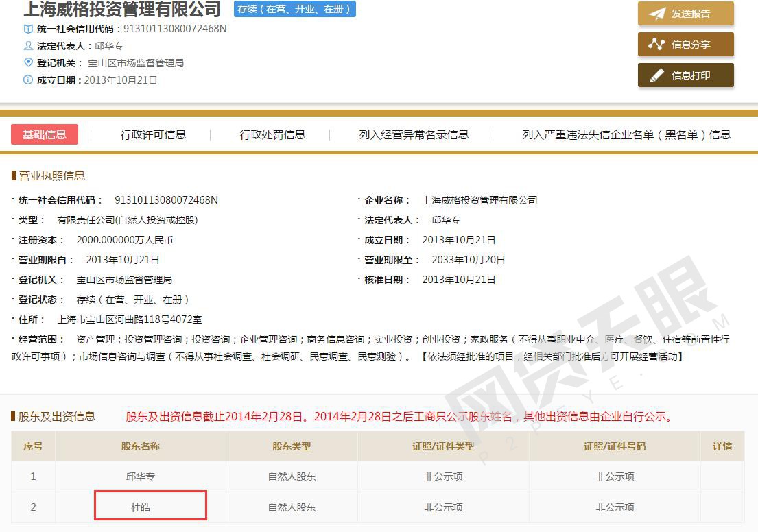Viewport: 758px width, 532px height.
Task: Click the info icon beside 成立日期
Action: point(29,80)
